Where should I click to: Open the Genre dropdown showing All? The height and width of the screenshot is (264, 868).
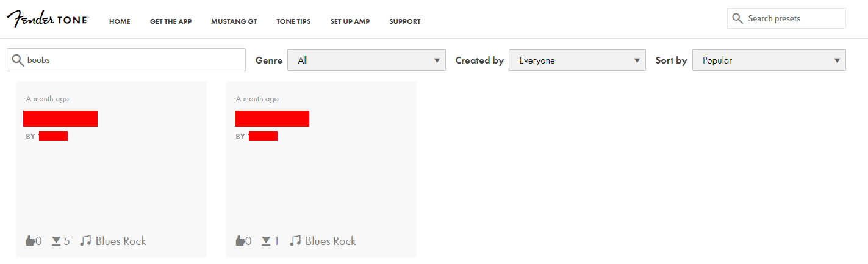pos(366,61)
